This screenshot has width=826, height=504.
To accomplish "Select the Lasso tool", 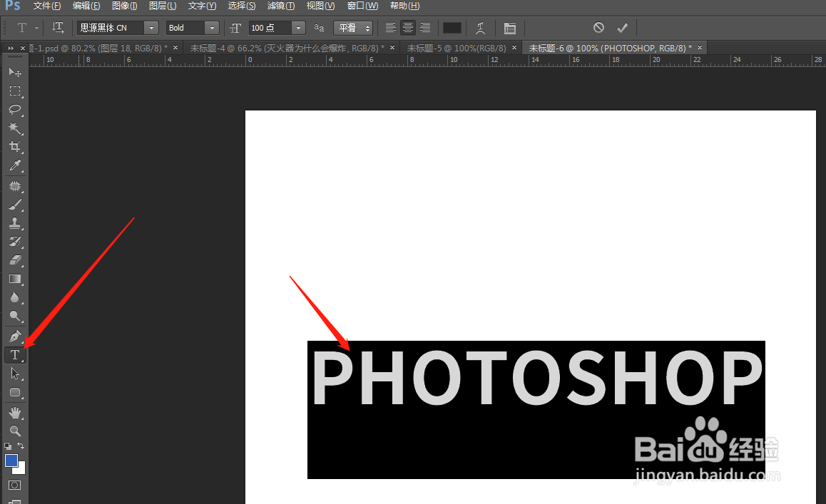I will [x=15, y=109].
